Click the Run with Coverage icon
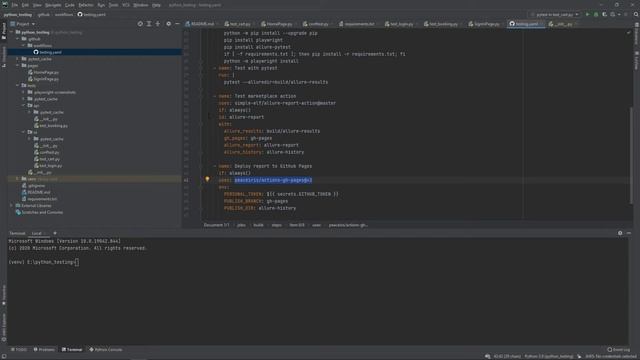The height and width of the screenshot is (360, 640). tap(604, 14)
